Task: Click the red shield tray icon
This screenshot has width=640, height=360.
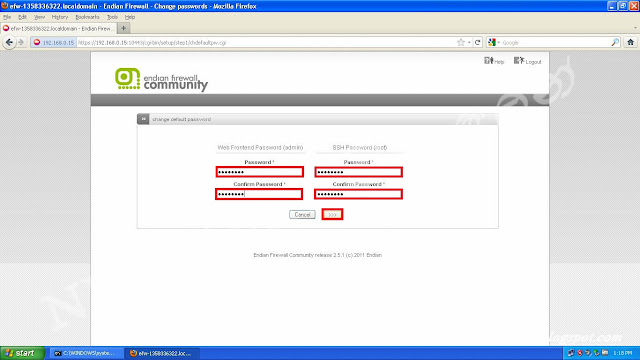Action: tap(579, 353)
